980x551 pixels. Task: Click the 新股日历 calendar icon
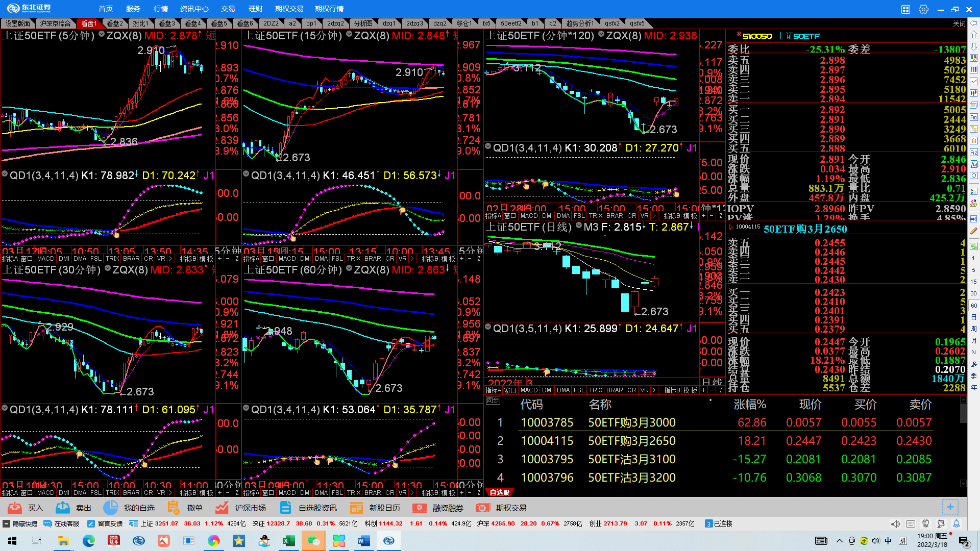coord(356,508)
